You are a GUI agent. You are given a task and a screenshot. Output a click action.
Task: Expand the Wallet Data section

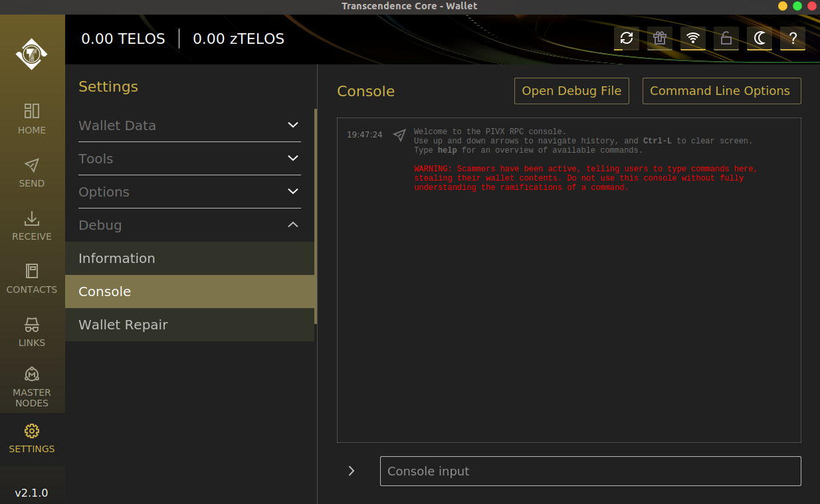(189, 126)
